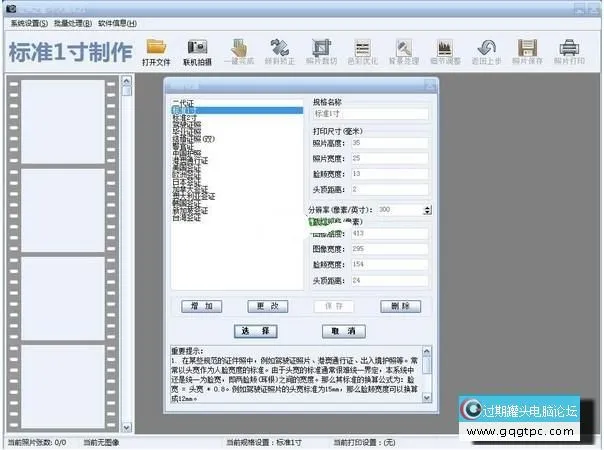
Task: Click the 分辨率 value field showing 300
Action: (400, 210)
